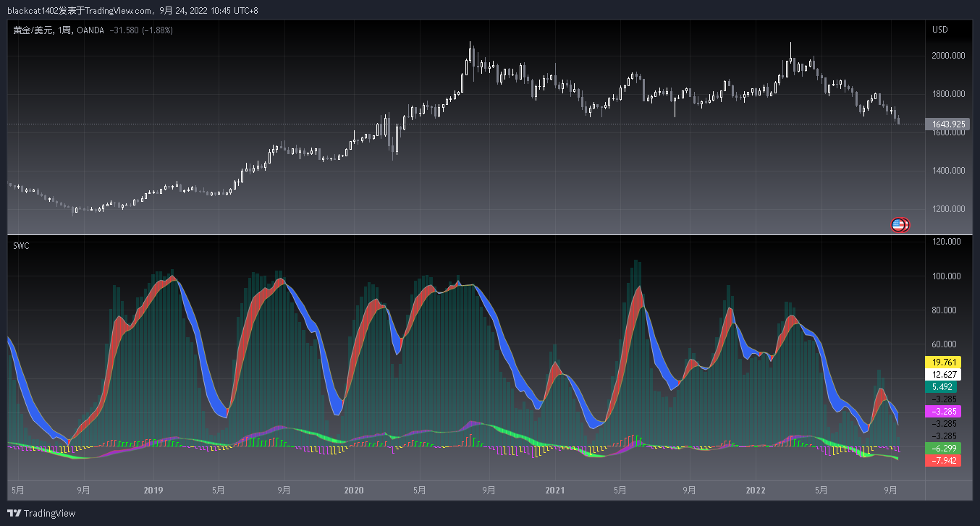Viewport: 980px width, 526px height.
Task: Click the 2021 label on the time axis
Action: 554,491
